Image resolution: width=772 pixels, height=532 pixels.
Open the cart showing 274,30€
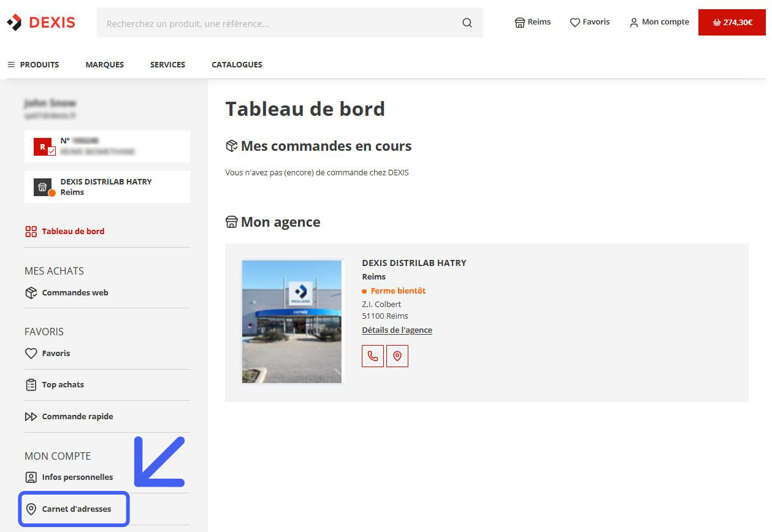pos(732,22)
